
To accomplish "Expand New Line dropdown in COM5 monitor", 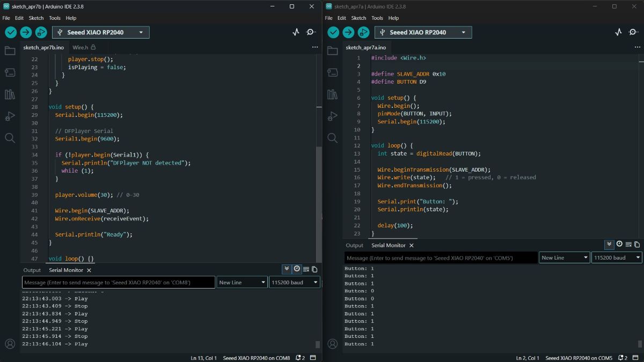I will [x=564, y=258].
